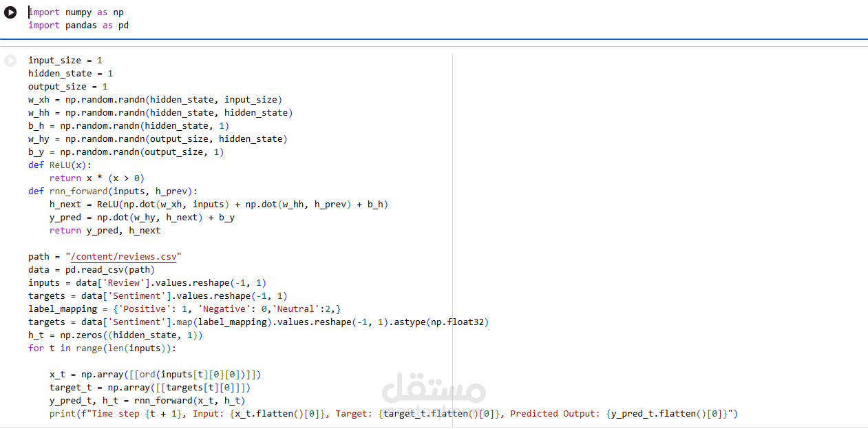Run the numpy and pandas imports cell
The width and height of the screenshot is (868, 429).
click(10, 12)
